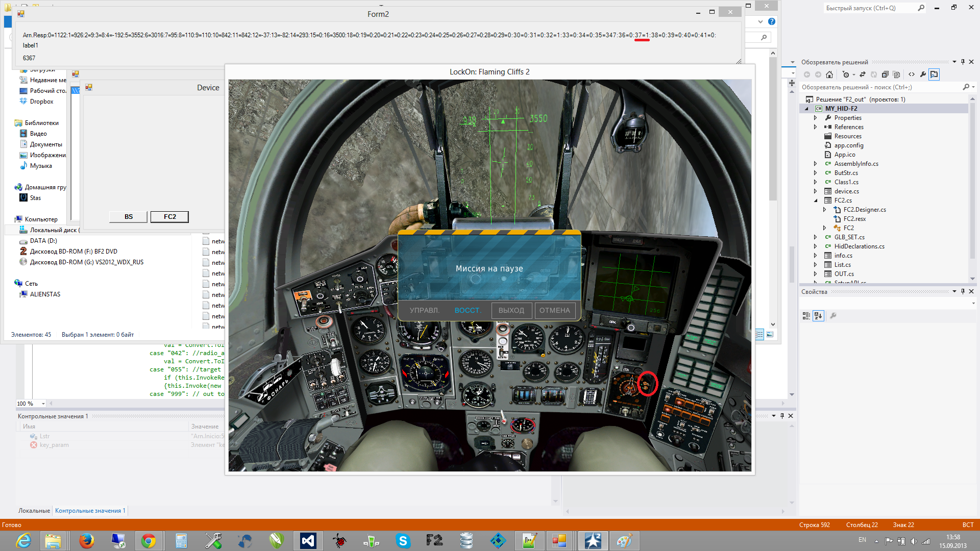Open Skype from the taskbar
The image size is (980, 551).
coord(403,541)
